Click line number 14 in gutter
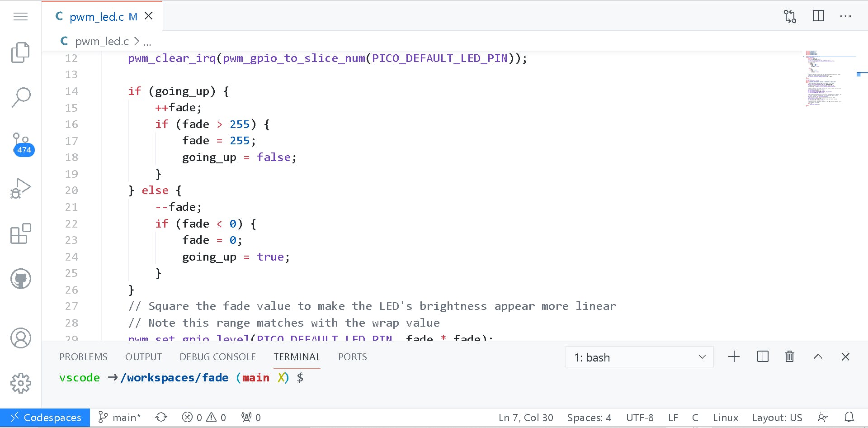This screenshot has height=428, width=868. (x=71, y=91)
